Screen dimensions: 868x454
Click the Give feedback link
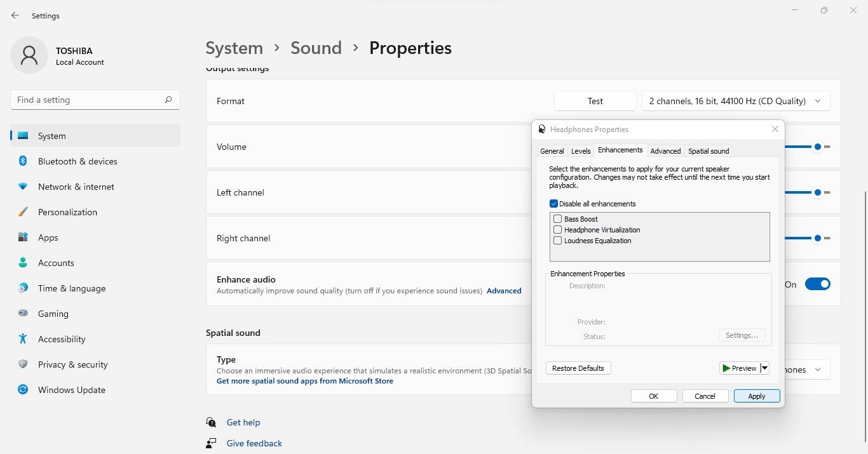(254, 443)
